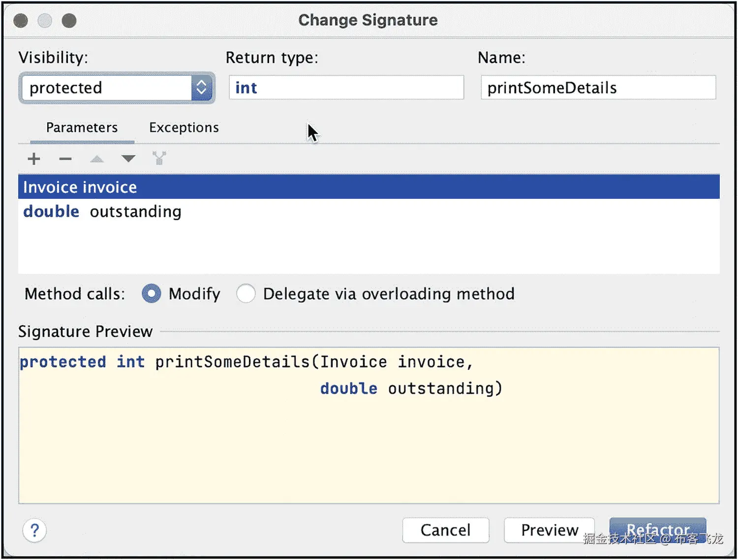Select the double outstanding parameter row
This screenshot has width=738, height=560.
[369, 212]
